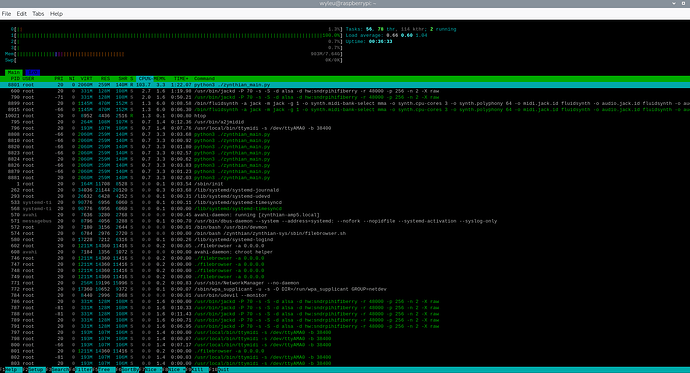
Task: Select the PID 8899 fluidsynth process row
Action: 345,103
